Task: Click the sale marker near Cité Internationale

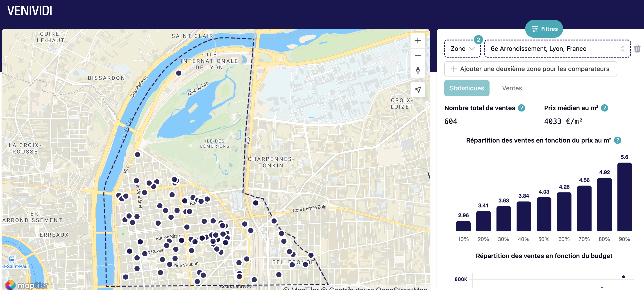Action: (179, 73)
